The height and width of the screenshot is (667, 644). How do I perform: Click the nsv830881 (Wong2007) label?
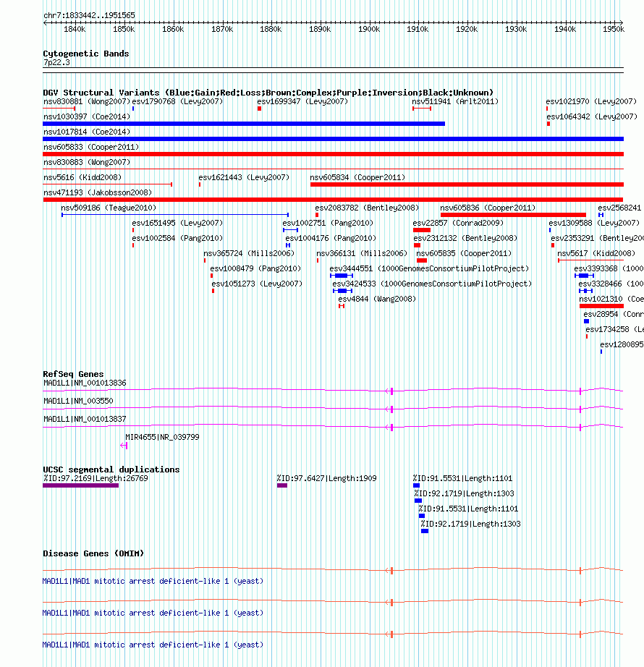[x=87, y=102]
